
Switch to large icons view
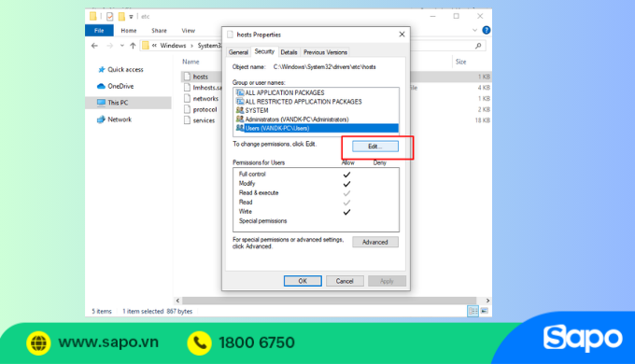point(485,311)
